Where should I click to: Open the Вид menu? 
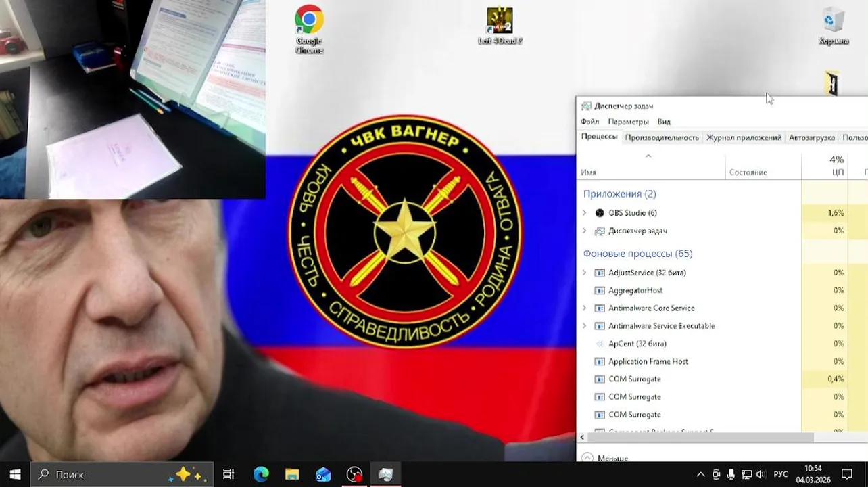[664, 122]
